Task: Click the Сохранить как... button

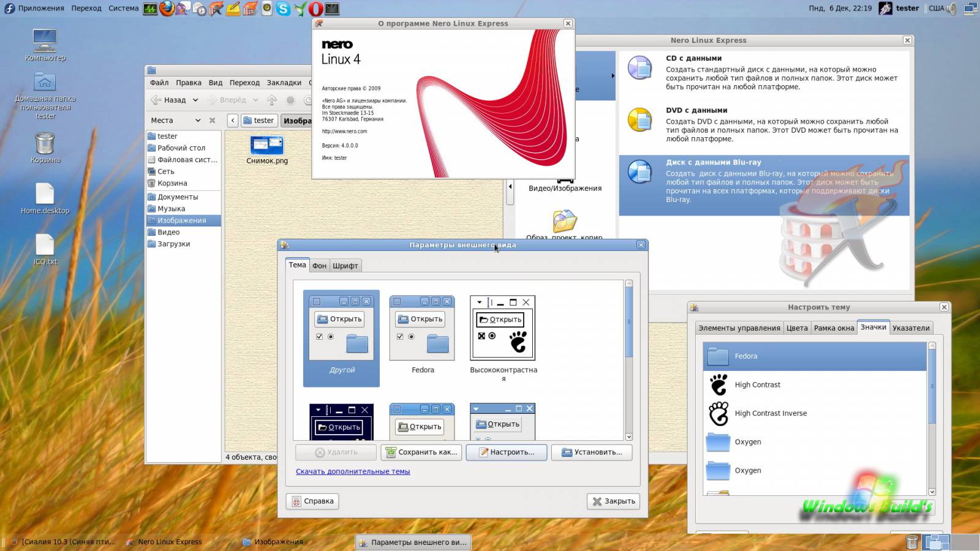Action: coord(421,452)
